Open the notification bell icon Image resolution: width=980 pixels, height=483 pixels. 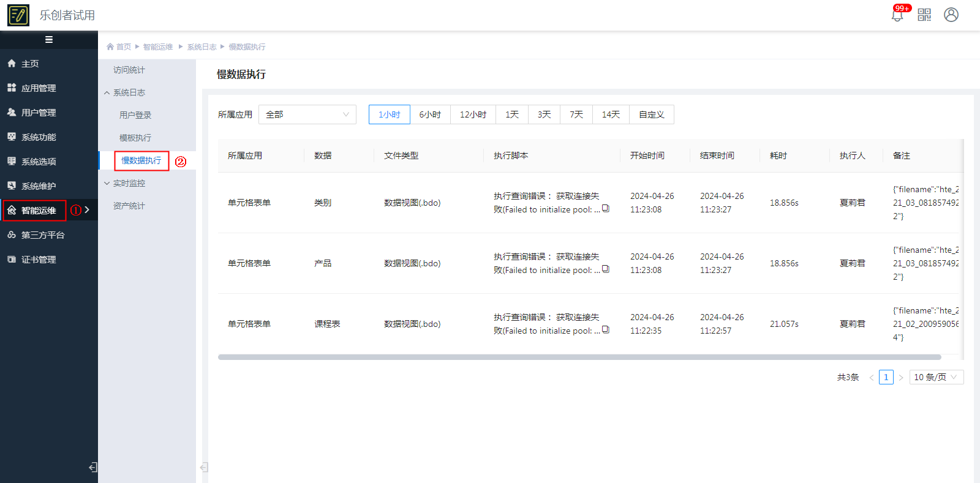897,15
